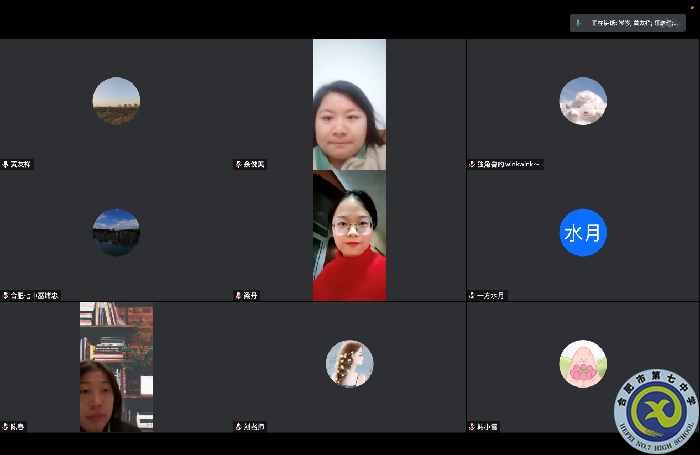Click the microphone icon in the speaking banner

579,22
